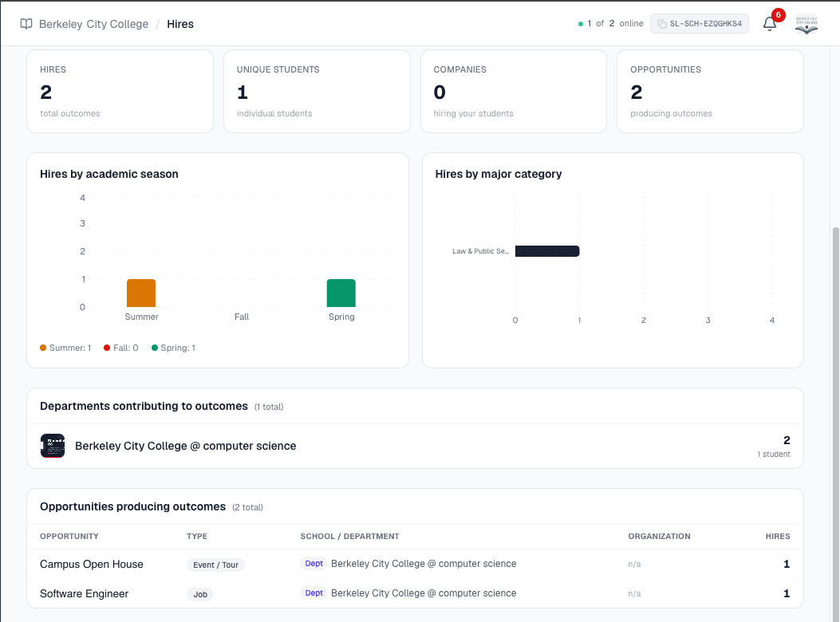The width and height of the screenshot is (840, 622).
Task: Click the book icon beside Berkeley City College
Action: pyautogui.click(x=26, y=24)
